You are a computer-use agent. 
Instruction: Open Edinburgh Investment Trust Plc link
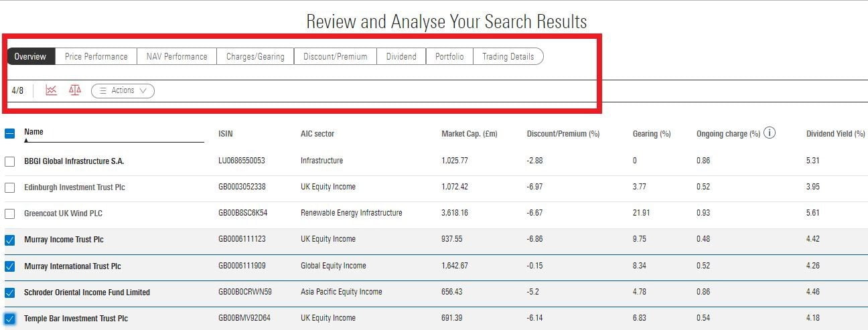click(74, 187)
